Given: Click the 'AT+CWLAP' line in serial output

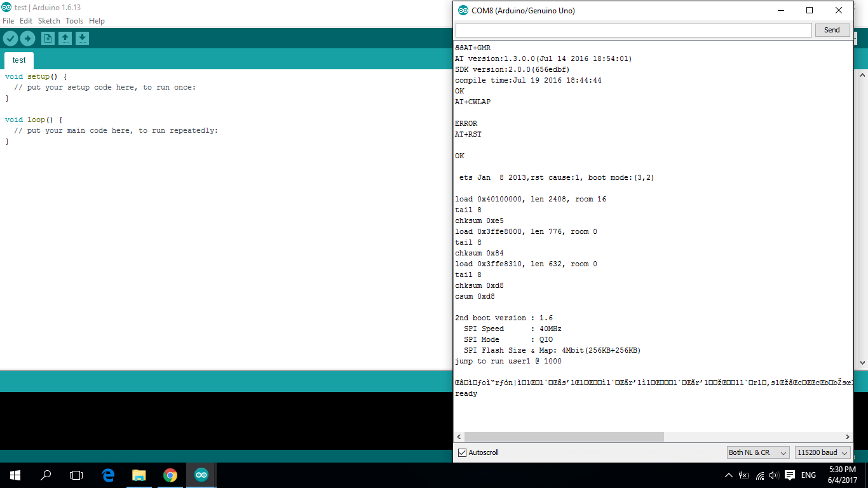Looking at the screenshot, I should [473, 102].
